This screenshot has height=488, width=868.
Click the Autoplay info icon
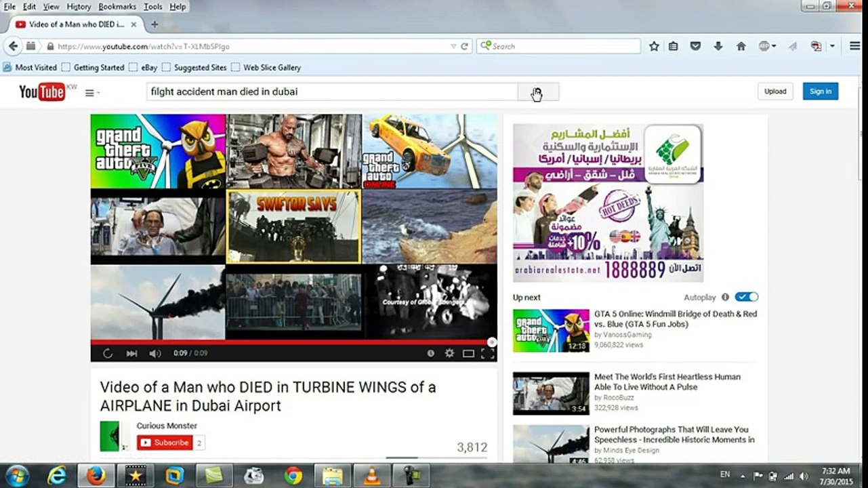point(725,297)
